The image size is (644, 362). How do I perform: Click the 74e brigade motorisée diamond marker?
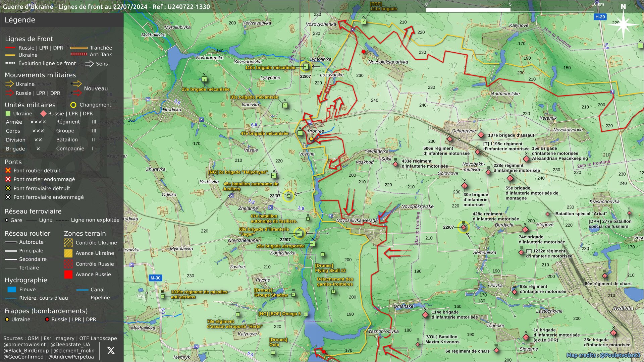click(x=525, y=230)
